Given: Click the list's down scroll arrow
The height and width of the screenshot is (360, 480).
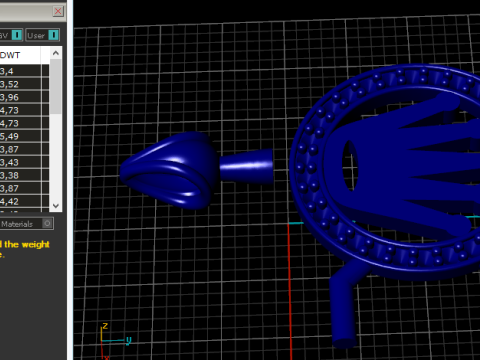Looking at the screenshot, I should pos(56,206).
